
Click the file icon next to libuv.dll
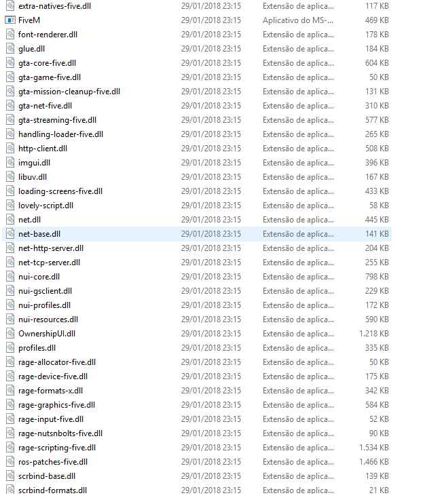point(10,177)
